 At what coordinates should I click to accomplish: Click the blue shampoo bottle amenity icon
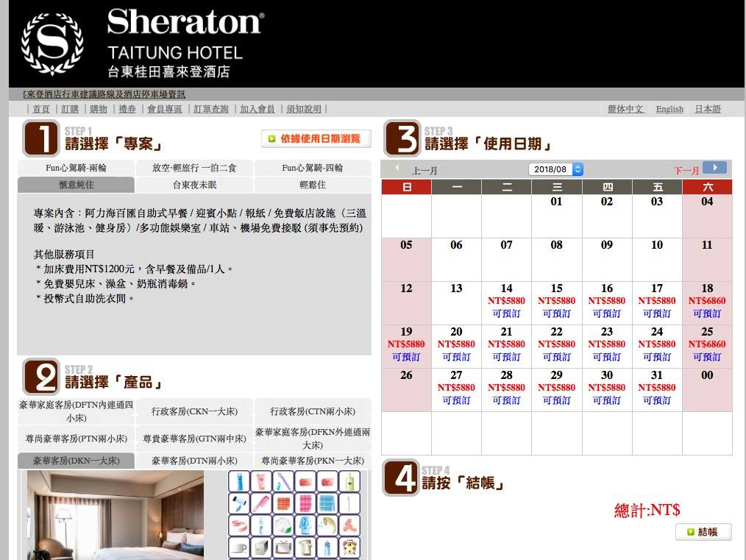(239, 481)
